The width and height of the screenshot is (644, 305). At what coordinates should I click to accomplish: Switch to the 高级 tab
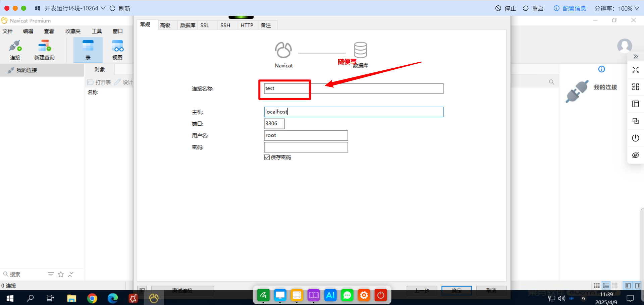tap(165, 25)
